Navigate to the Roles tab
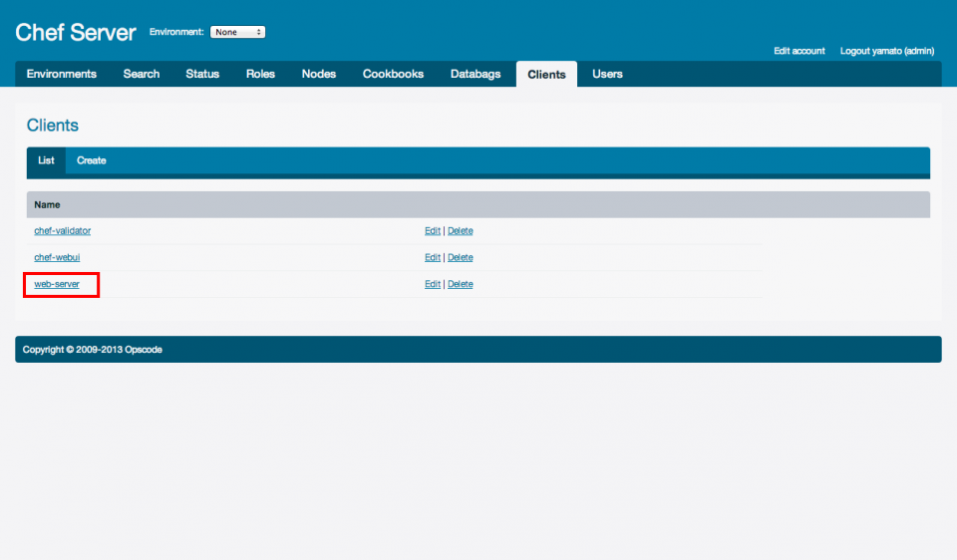The width and height of the screenshot is (957, 560). pyautogui.click(x=260, y=74)
